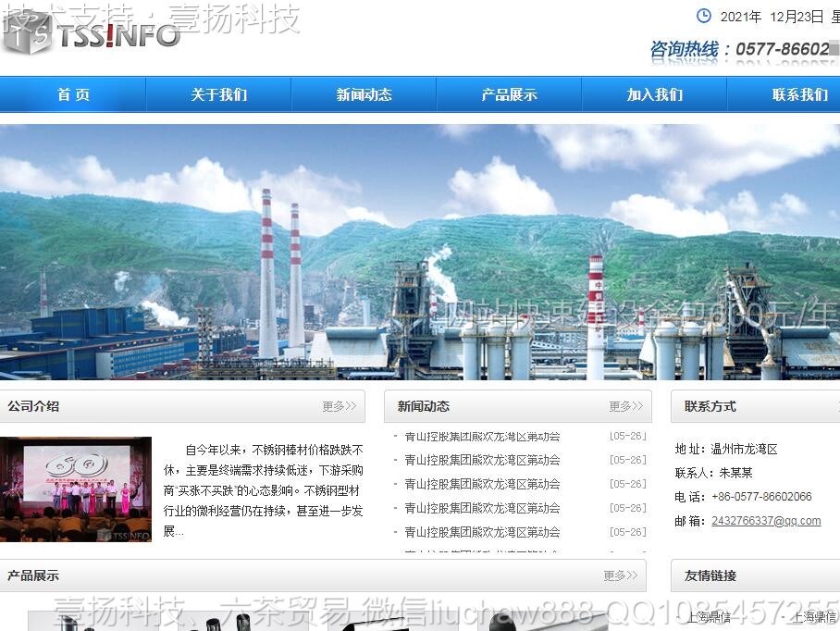The width and height of the screenshot is (840, 631).
Task: Expand 更多>> in the 公司介绍 section
Action: tap(339, 406)
